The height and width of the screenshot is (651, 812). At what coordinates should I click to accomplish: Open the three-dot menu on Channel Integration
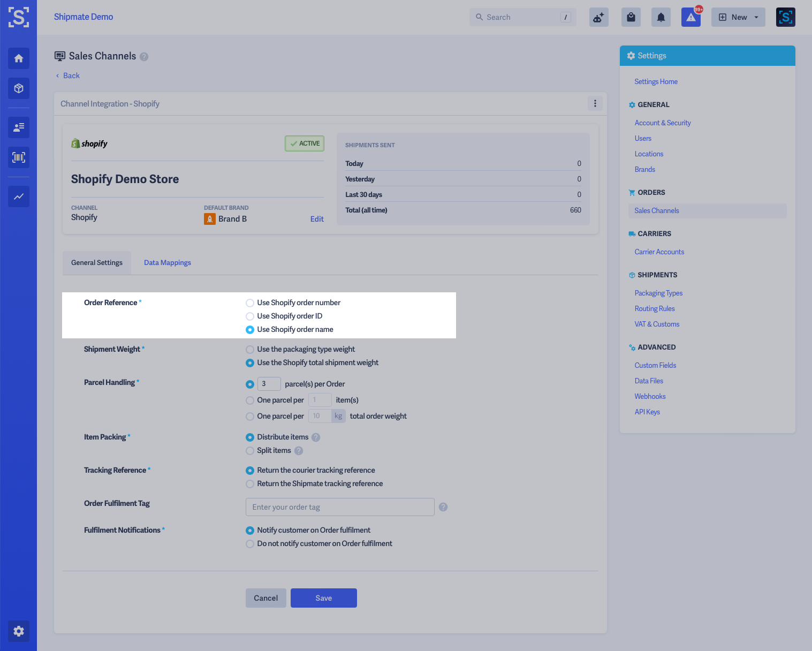tap(595, 103)
